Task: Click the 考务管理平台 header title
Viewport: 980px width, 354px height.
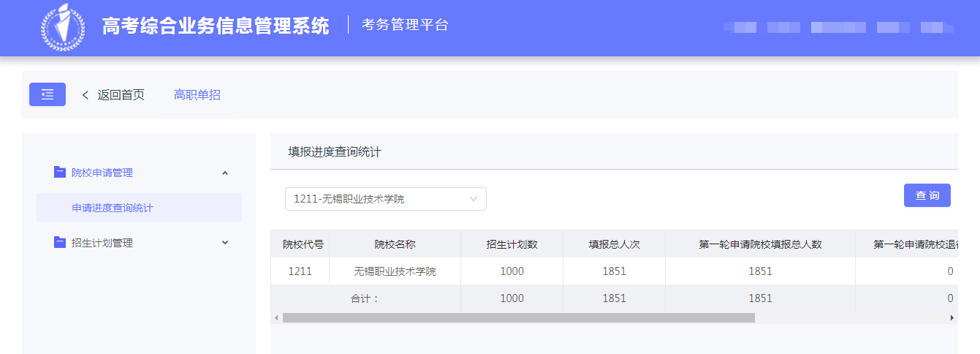Action: point(405,26)
